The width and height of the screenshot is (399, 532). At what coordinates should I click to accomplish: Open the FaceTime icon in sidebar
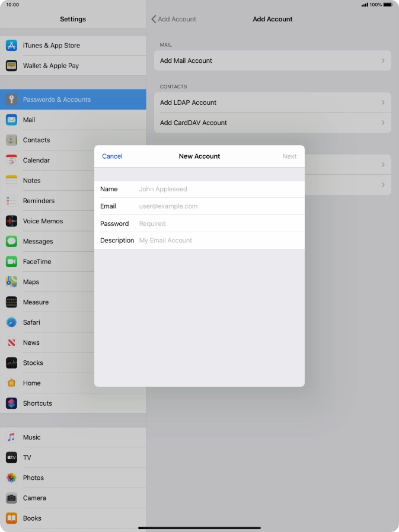(11, 262)
